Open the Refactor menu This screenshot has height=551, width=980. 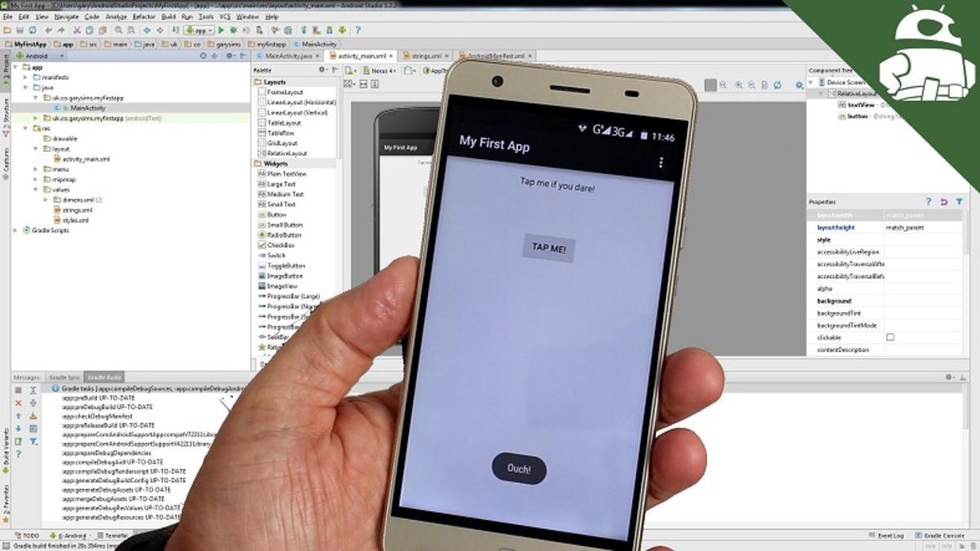click(143, 15)
